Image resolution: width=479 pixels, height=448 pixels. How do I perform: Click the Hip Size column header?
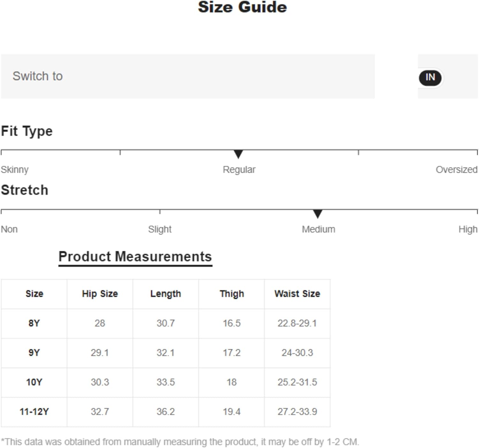click(100, 294)
